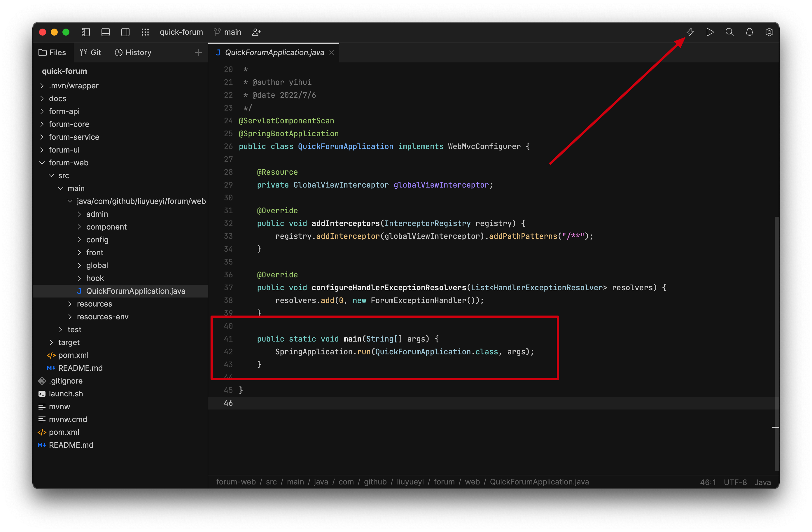The image size is (812, 532).
Task: Open settings with the gear icon
Action: (769, 32)
